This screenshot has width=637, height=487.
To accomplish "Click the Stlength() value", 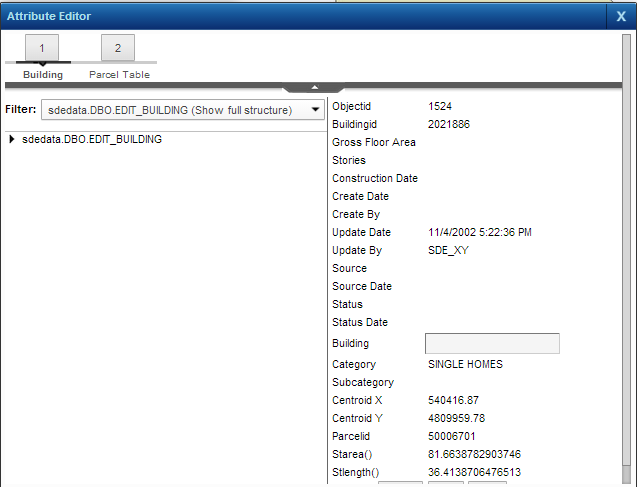I will [474, 472].
